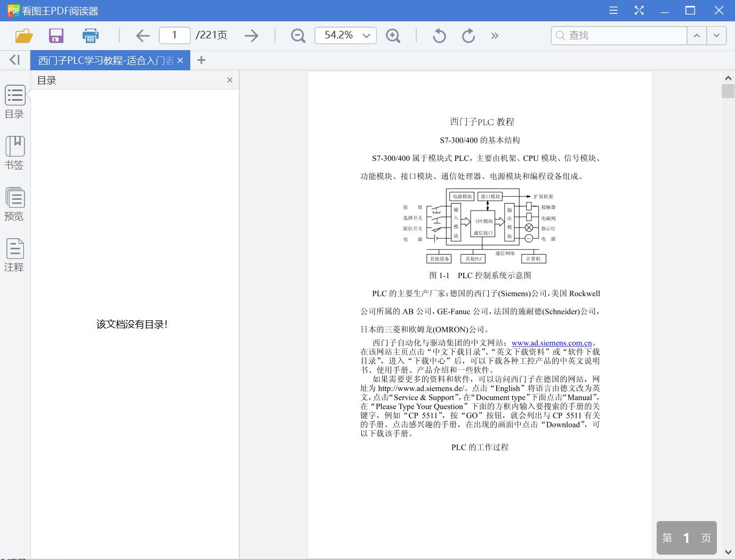Open the zoom level dropdown showing 54.2%

pos(345,35)
